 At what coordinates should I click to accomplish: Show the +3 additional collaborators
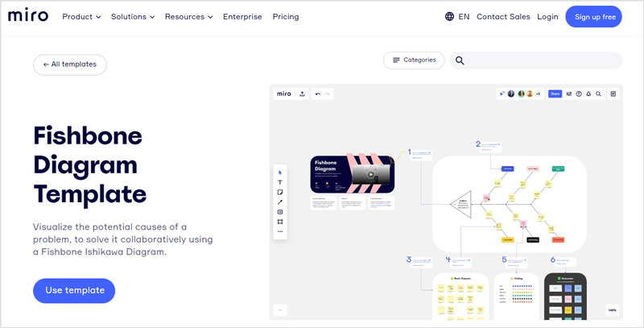click(x=538, y=94)
